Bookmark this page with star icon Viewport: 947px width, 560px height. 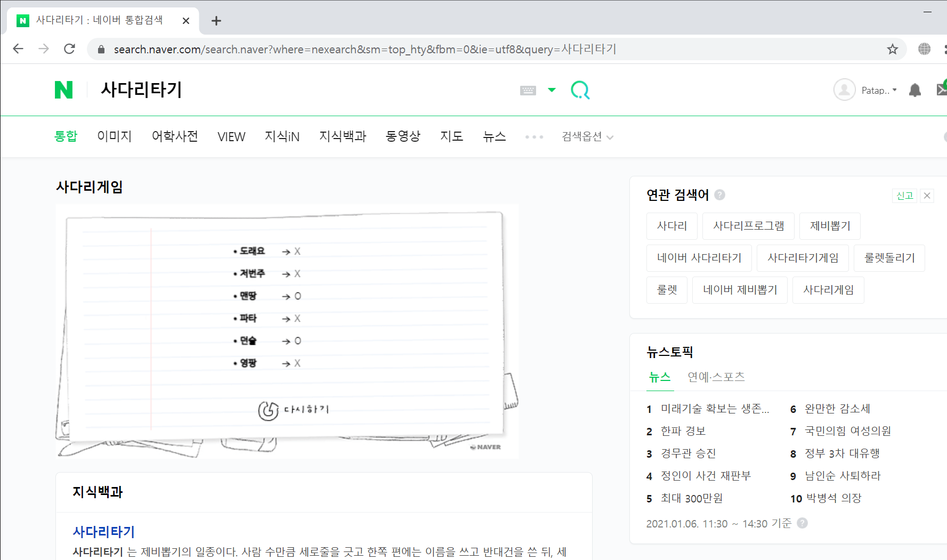click(893, 49)
